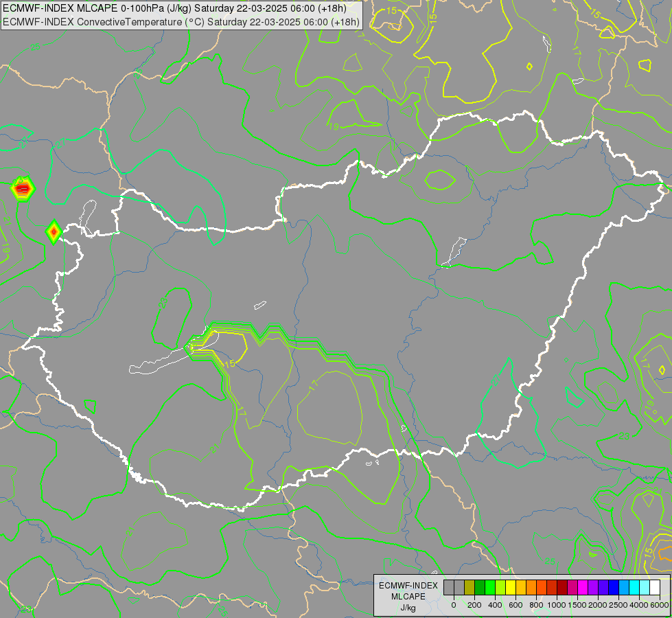
Task: Pick the pure yellow legend swatch
Action: tap(511, 587)
